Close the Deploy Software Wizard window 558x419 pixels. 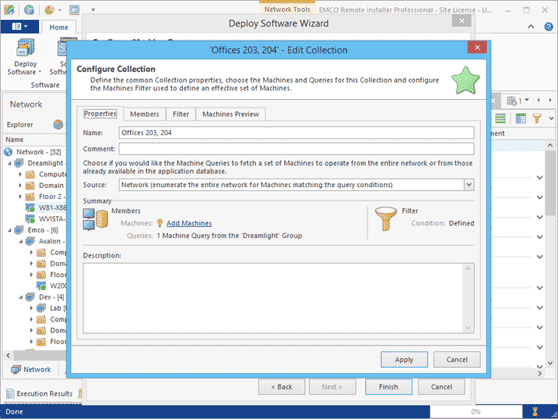(462, 21)
